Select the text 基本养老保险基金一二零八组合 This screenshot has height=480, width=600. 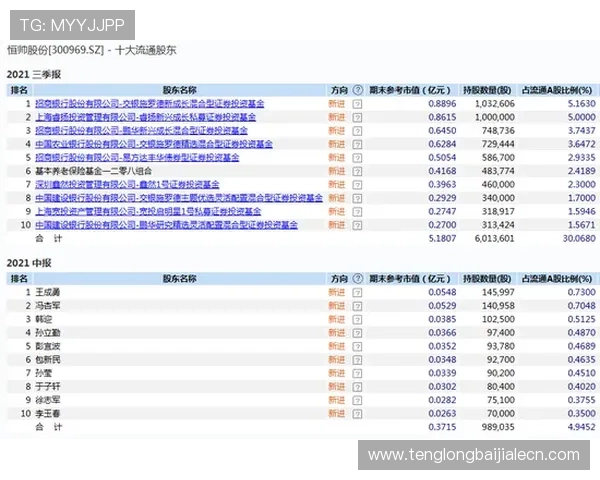pos(93,171)
